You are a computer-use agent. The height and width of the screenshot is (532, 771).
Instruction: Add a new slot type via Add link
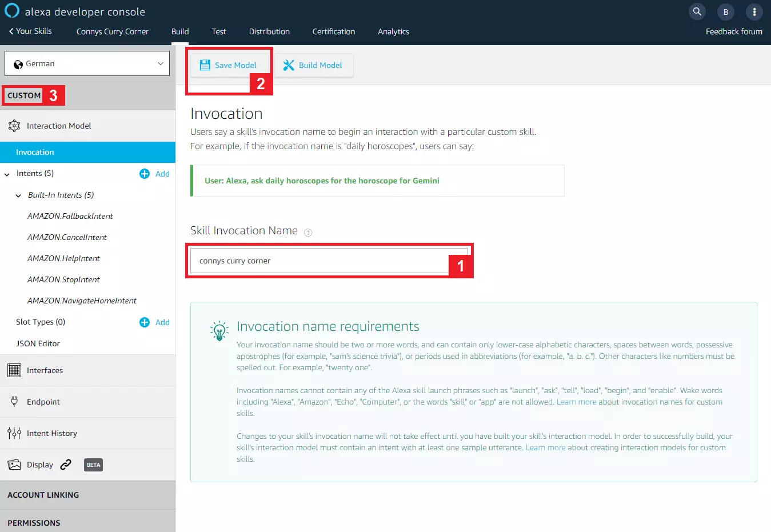[x=162, y=322]
